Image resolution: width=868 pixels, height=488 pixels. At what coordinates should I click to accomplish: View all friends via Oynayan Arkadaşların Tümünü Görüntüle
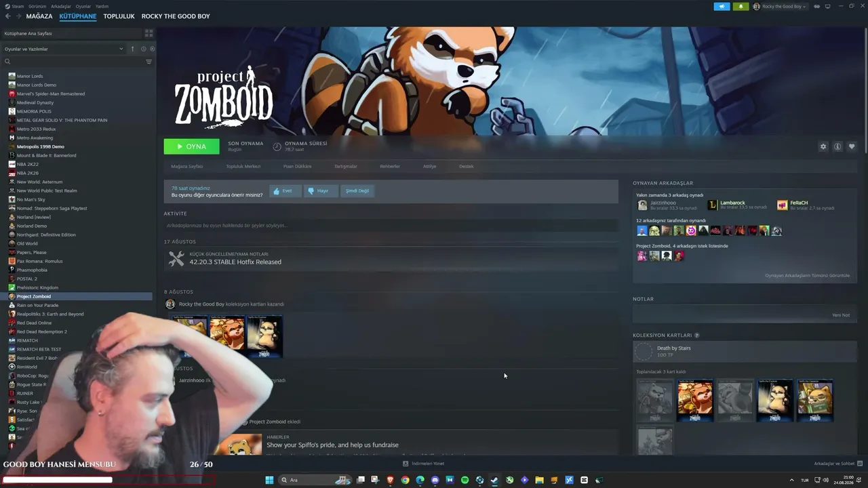click(807, 275)
